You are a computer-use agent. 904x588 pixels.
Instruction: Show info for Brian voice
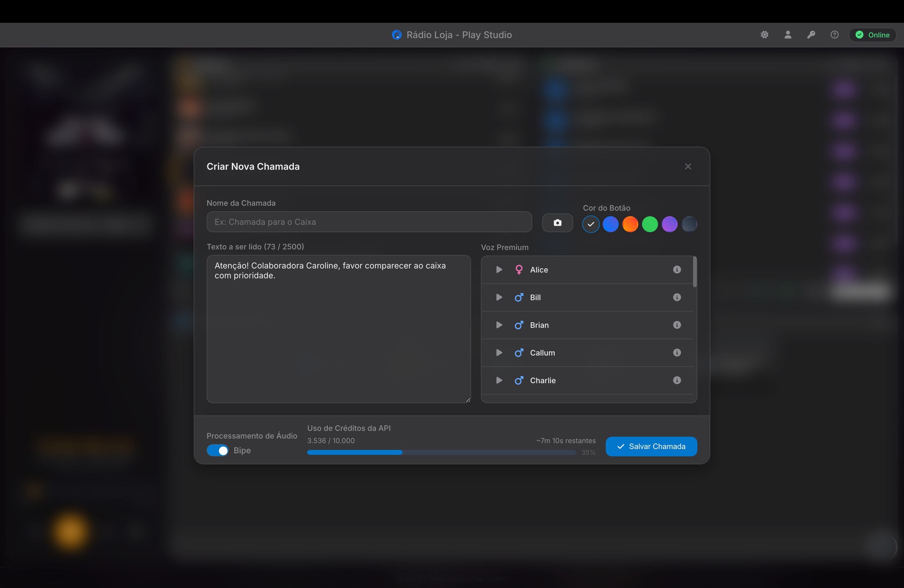pos(676,325)
